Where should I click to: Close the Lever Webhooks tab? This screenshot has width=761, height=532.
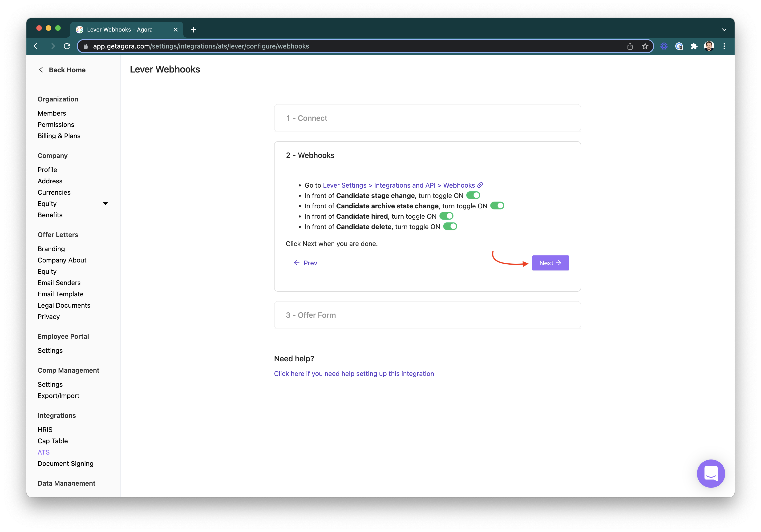pos(176,30)
